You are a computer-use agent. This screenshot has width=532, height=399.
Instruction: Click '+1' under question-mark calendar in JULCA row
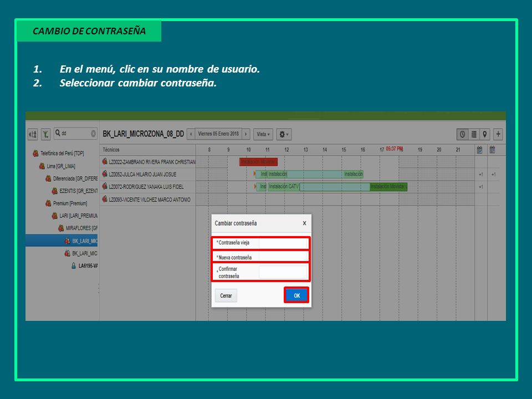(x=494, y=175)
